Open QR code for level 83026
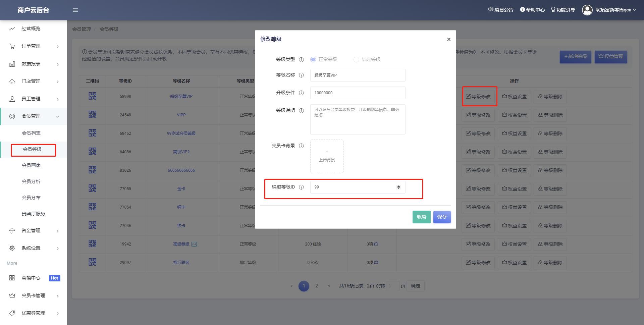The height and width of the screenshot is (325, 644). 92,170
